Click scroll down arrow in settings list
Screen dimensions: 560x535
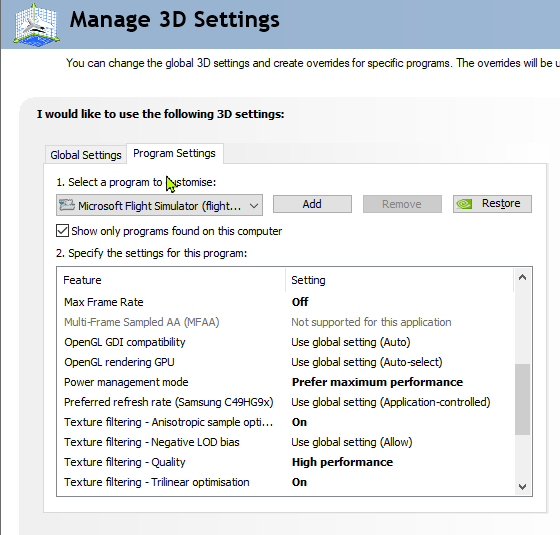pos(522,486)
